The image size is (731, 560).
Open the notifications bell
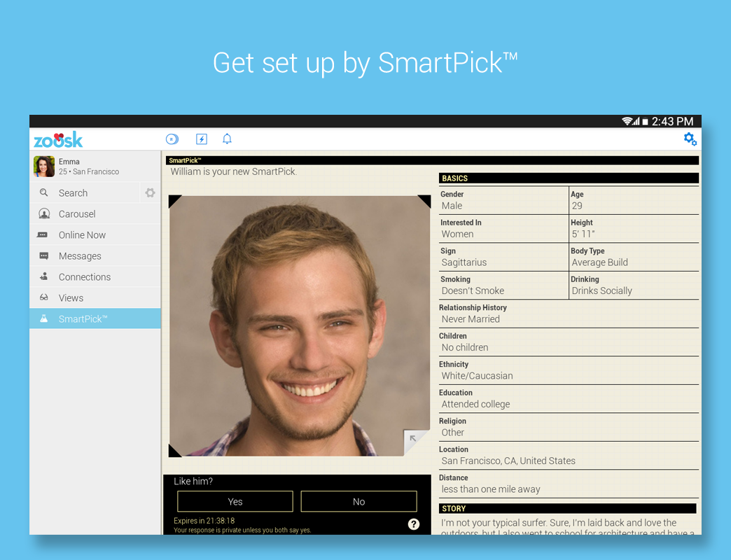click(227, 139)
